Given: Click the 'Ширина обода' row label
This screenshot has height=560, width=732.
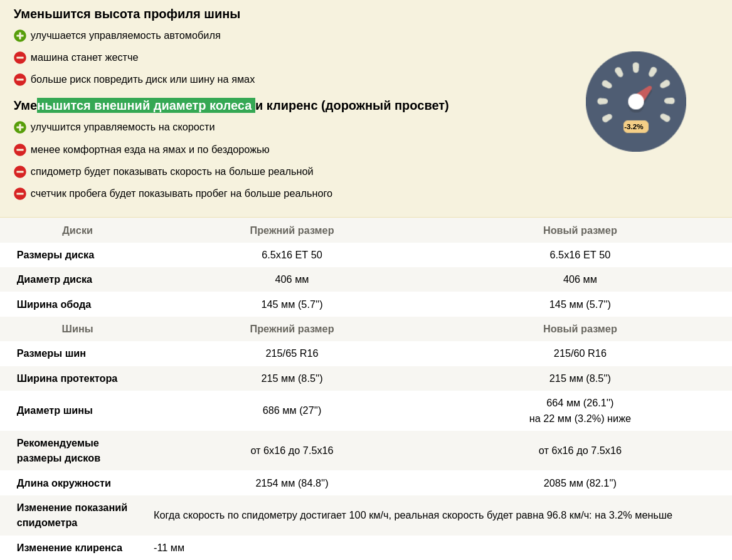Looking at the screenshot, I should (x=54, y=305).
